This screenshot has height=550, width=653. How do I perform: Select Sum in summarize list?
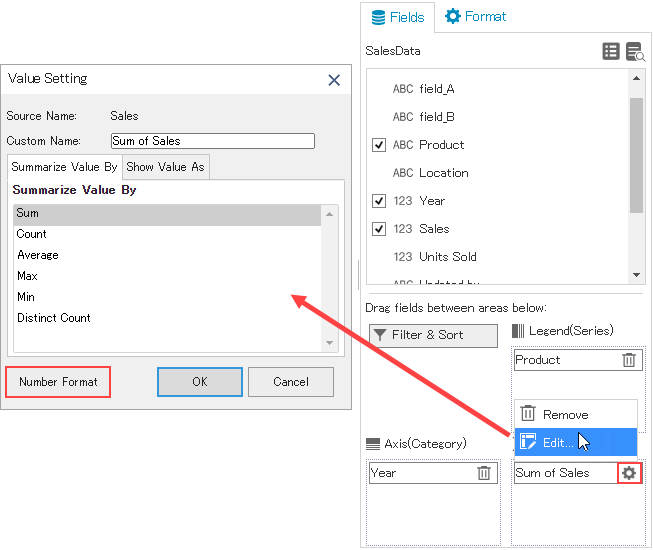pyautogui.click(x=167, y=213)
